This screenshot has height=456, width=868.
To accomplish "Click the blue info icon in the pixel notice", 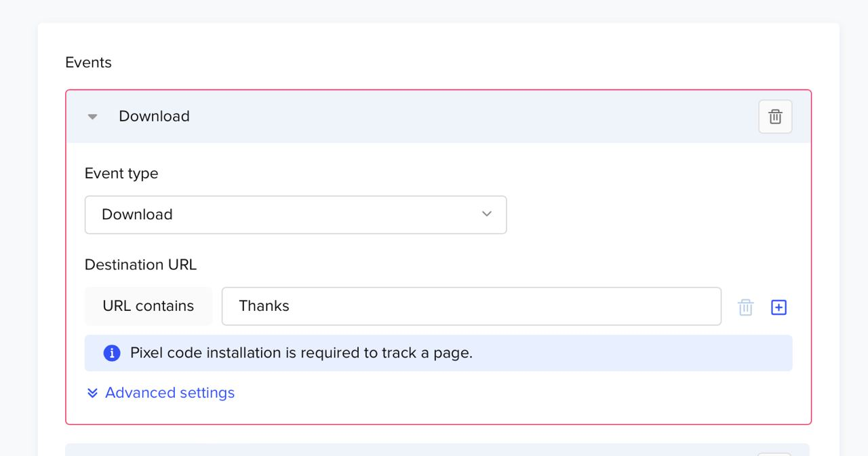I will click(112, 353).
